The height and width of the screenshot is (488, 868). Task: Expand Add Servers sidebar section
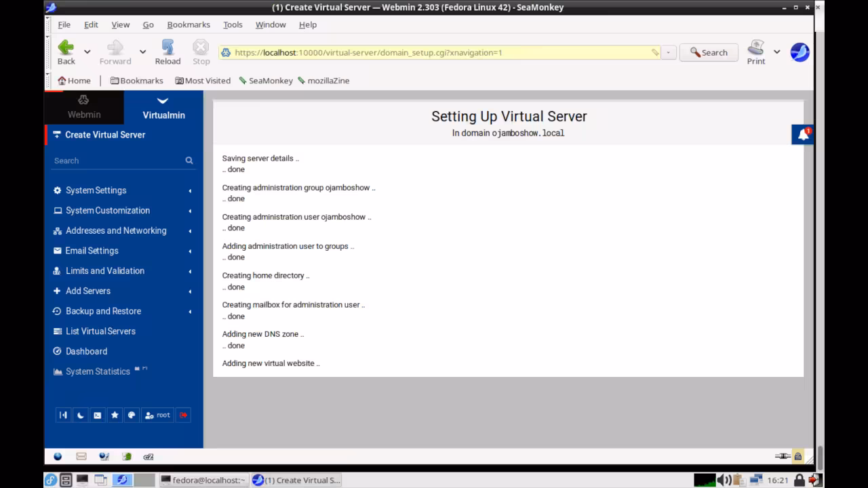pos(123,291)
